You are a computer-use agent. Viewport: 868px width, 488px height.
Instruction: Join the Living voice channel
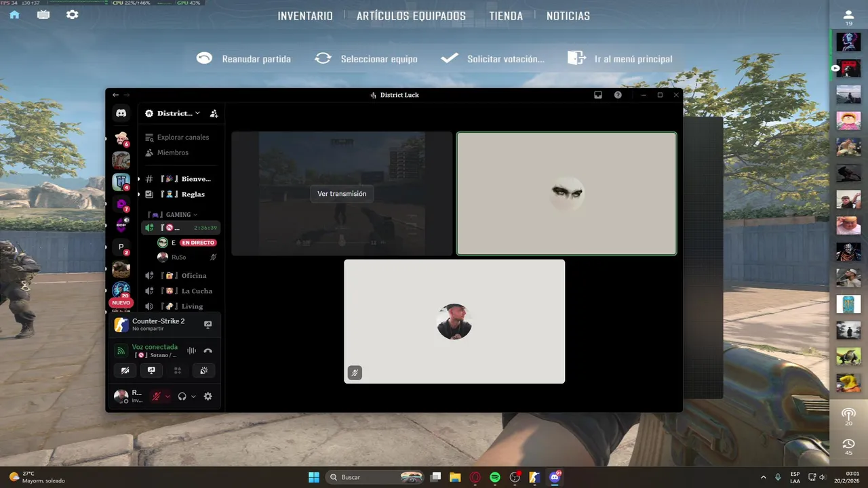[x=180, y=306]
